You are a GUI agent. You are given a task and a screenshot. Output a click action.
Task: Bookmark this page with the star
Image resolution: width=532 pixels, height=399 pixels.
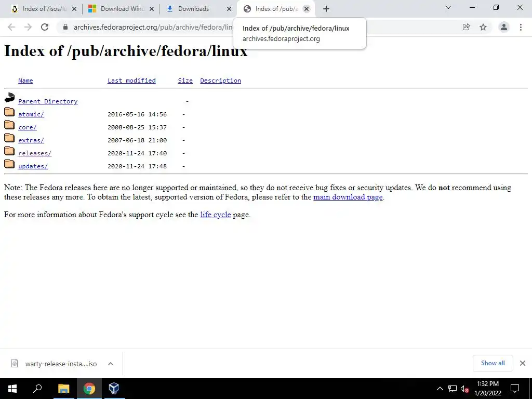click(x=483, y=27)
